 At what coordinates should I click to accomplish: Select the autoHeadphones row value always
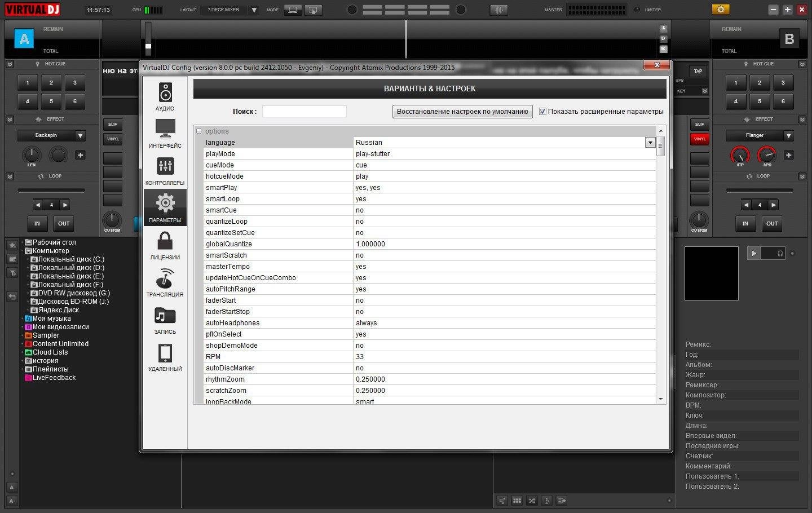pos(366,323)
